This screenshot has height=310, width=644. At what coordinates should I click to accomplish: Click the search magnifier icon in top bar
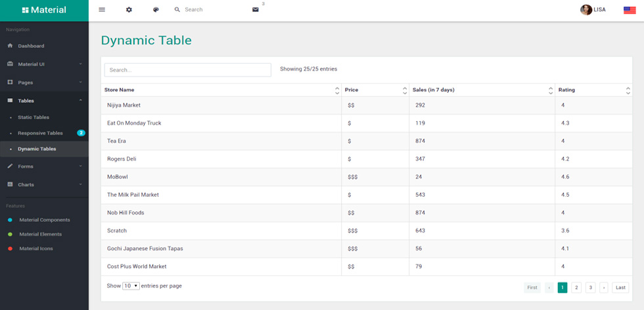tap(177, 9)
